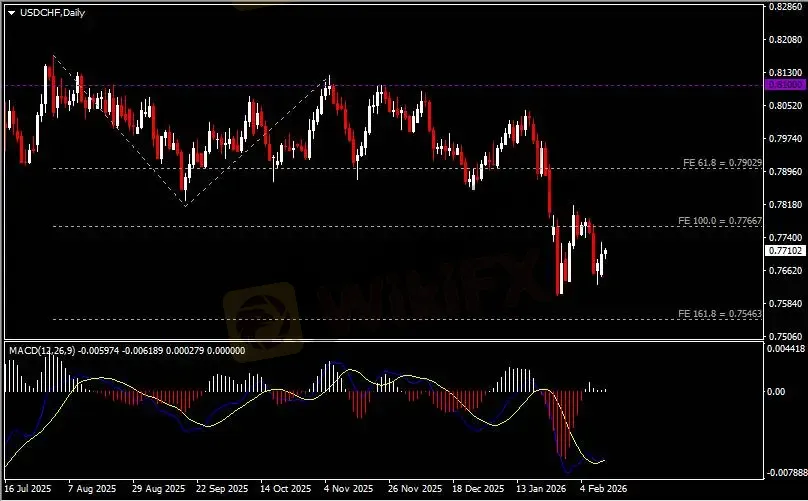Viewport: 808px width, 501px height.
Task: Select the FE 61.8 = 0.79029 Fibonacci label
Action: [x=722, y=162]
